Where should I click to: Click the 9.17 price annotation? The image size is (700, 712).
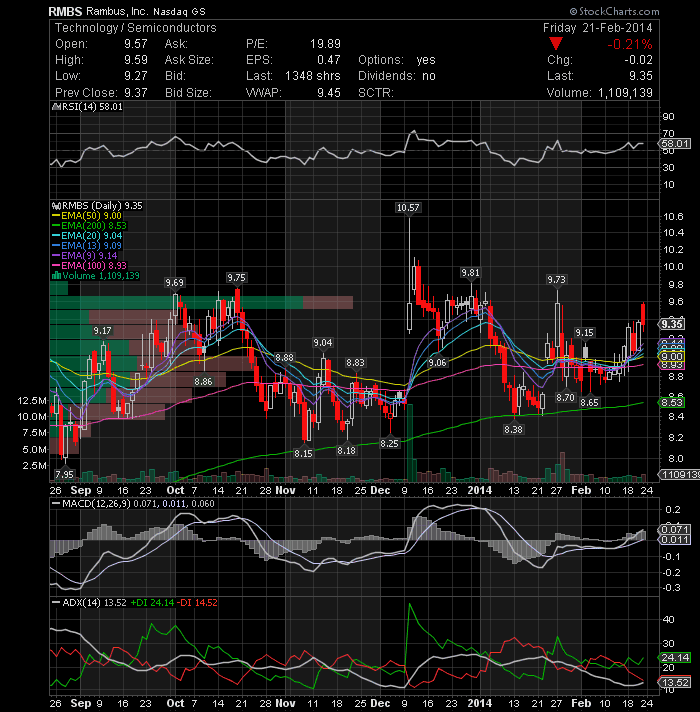coord(102,331)
